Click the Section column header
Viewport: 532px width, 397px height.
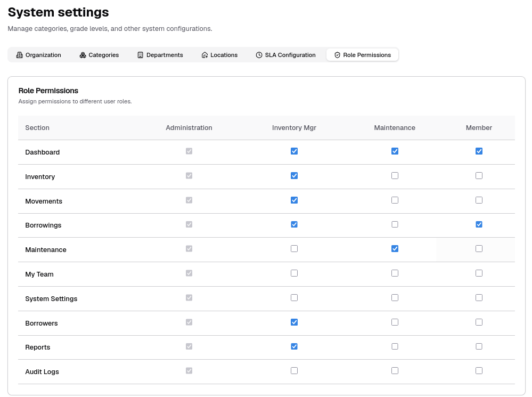[37, 127]
